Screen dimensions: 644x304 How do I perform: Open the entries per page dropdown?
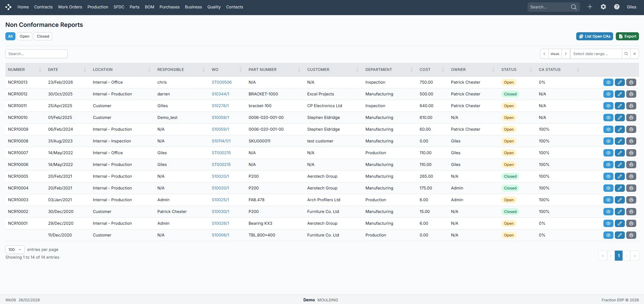[15, 250]
